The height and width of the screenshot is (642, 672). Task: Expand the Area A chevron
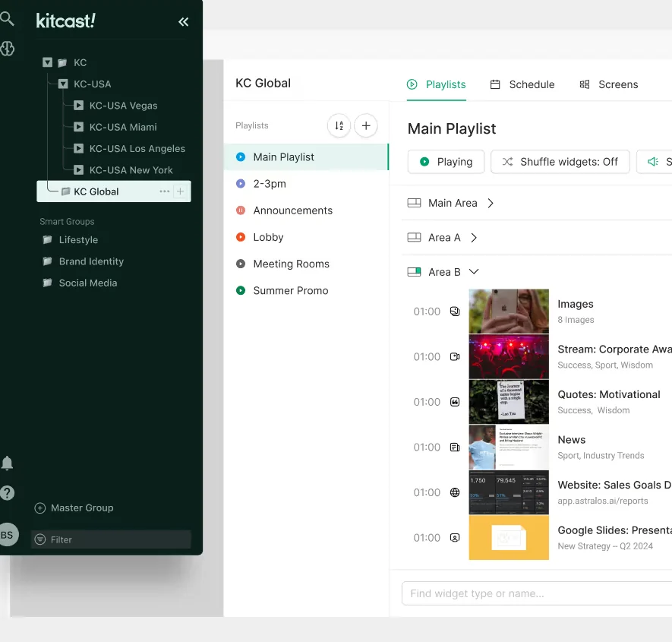[474, 238]
